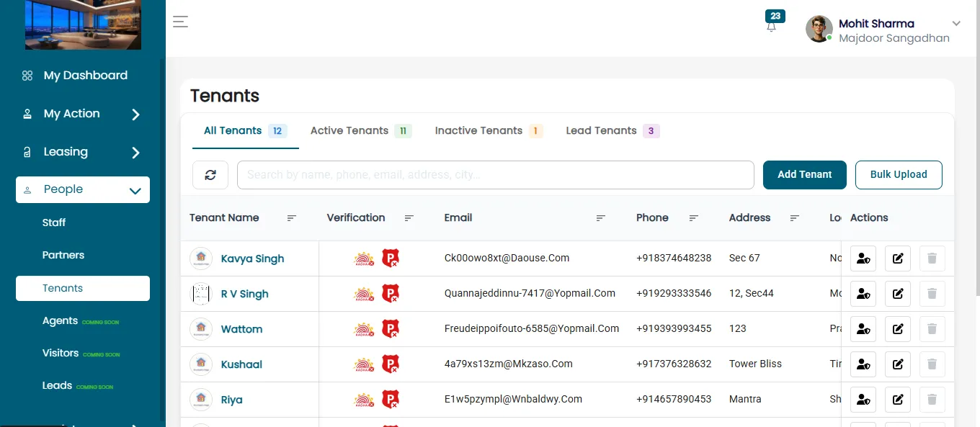Image resolution: width=980 pixels, height=427 pixels.
Task: Open user-assign action for Kavya Singh
Action: [863, 259]
